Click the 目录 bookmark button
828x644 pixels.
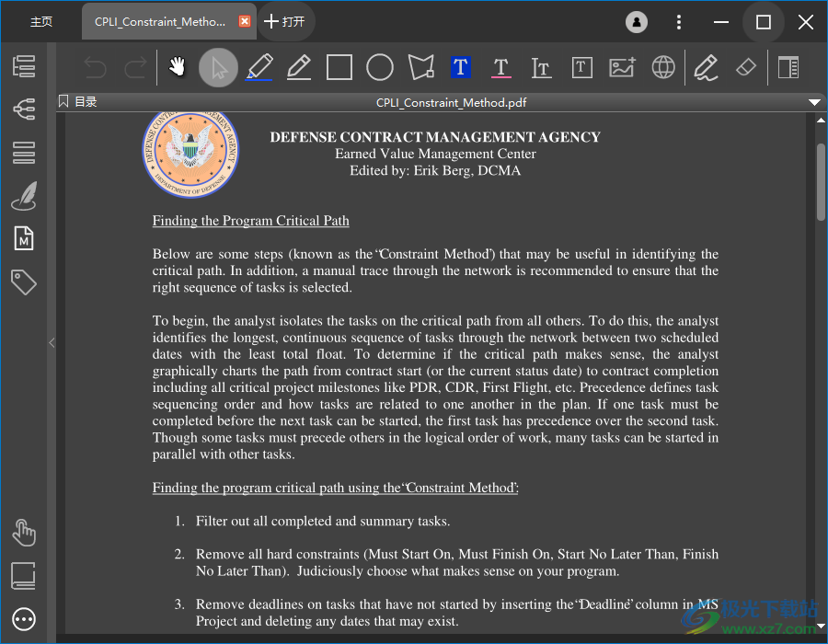(x=78, y=101)
